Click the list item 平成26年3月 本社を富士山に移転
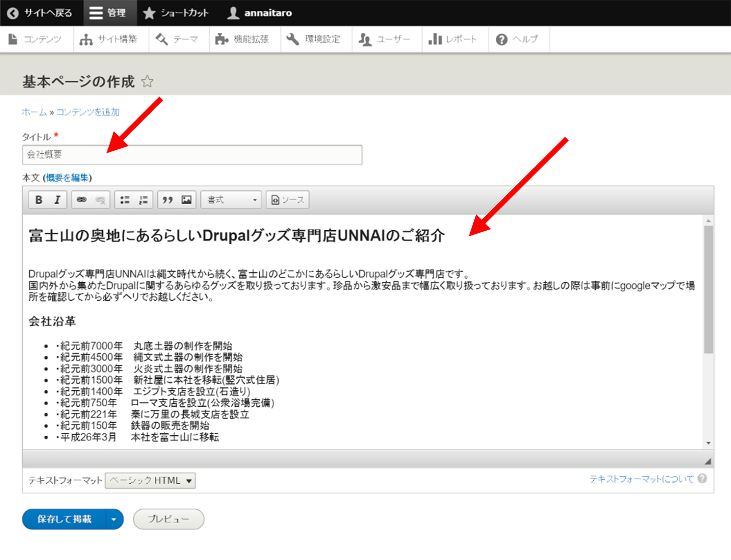The height and width of the screenshot is (560, 731). pos(137,437)
